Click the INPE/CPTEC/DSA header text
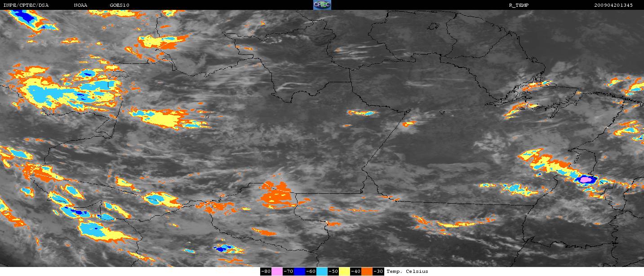This screenshot has height=276, width=644. [x=26, y=5]
